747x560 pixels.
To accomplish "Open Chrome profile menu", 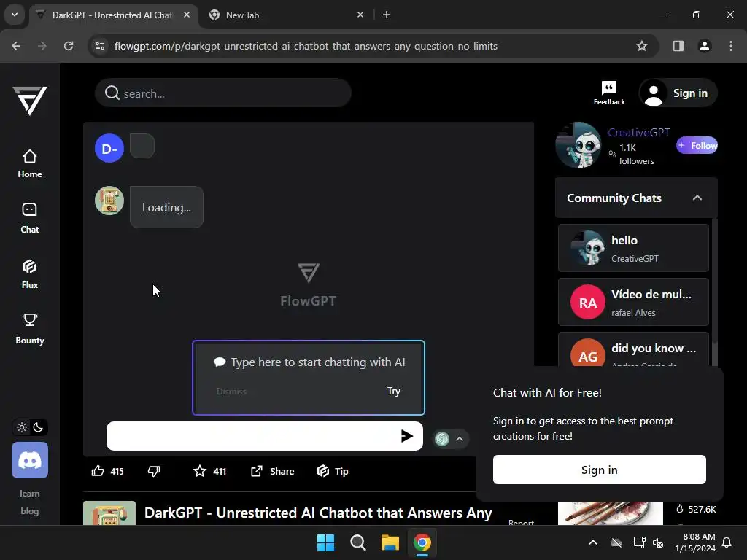I will (x=705, y=46).
